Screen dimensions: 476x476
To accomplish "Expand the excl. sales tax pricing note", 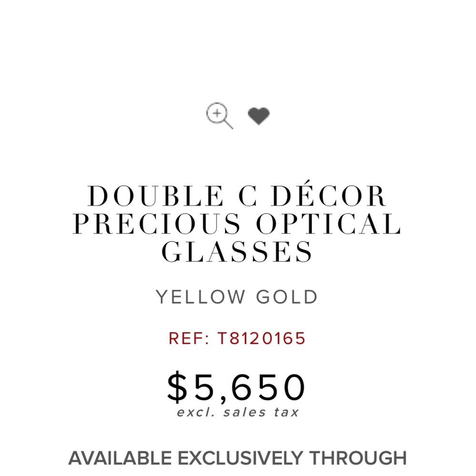I will [238, 411].
